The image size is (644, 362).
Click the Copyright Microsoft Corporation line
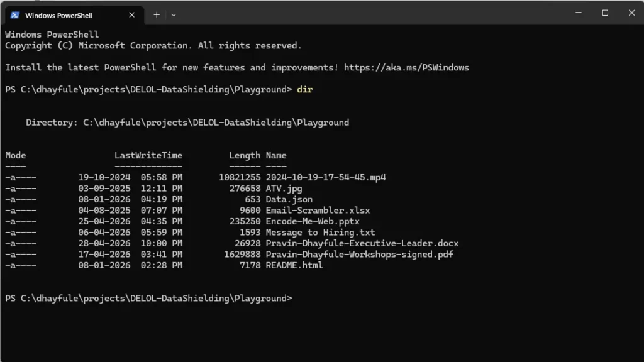coord(153,45)
